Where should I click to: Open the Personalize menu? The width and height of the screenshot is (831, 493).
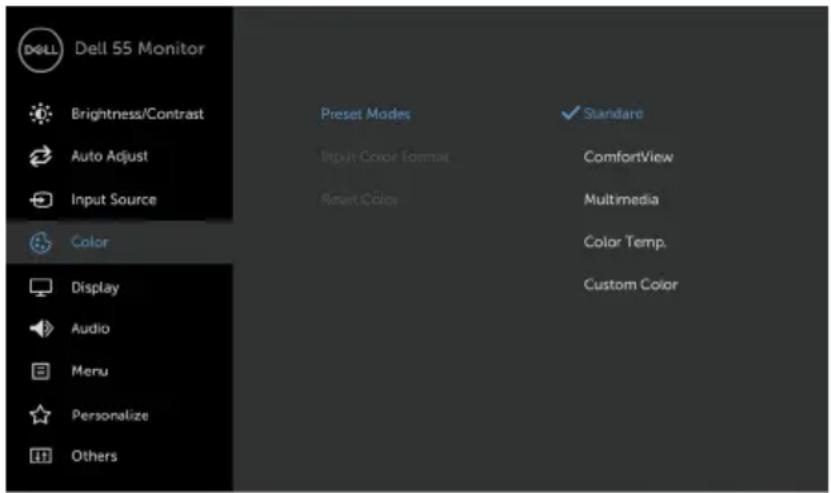110,415
